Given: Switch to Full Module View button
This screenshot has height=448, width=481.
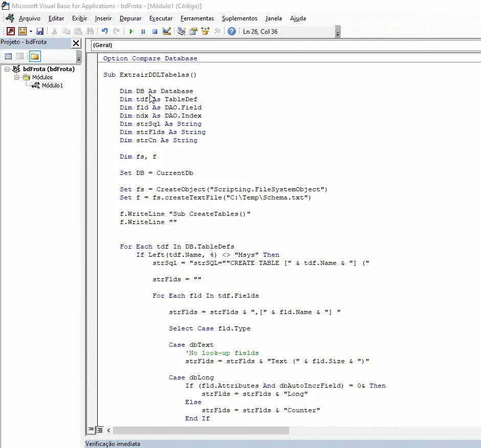Looking at the screenshot, I should click(100, 430).
